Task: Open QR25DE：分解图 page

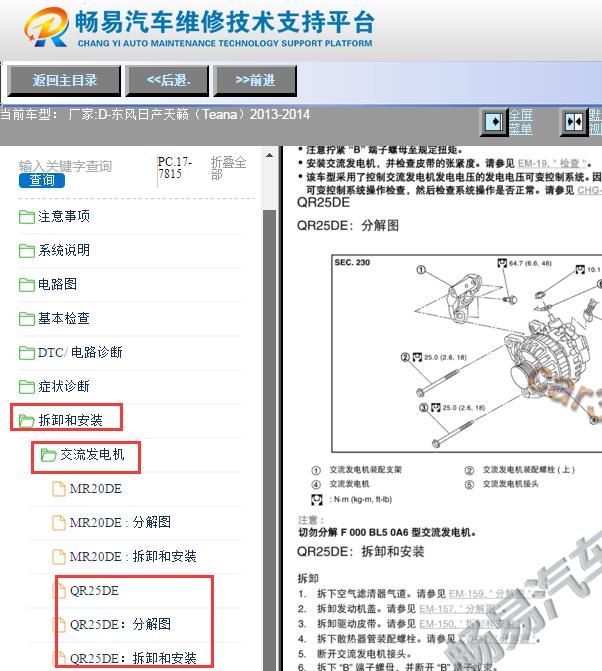Action: pyautogui.click(x=121, y=625)
